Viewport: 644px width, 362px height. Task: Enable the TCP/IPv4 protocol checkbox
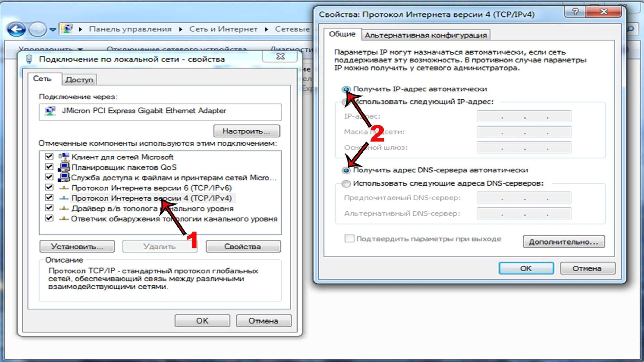(49, 198)
